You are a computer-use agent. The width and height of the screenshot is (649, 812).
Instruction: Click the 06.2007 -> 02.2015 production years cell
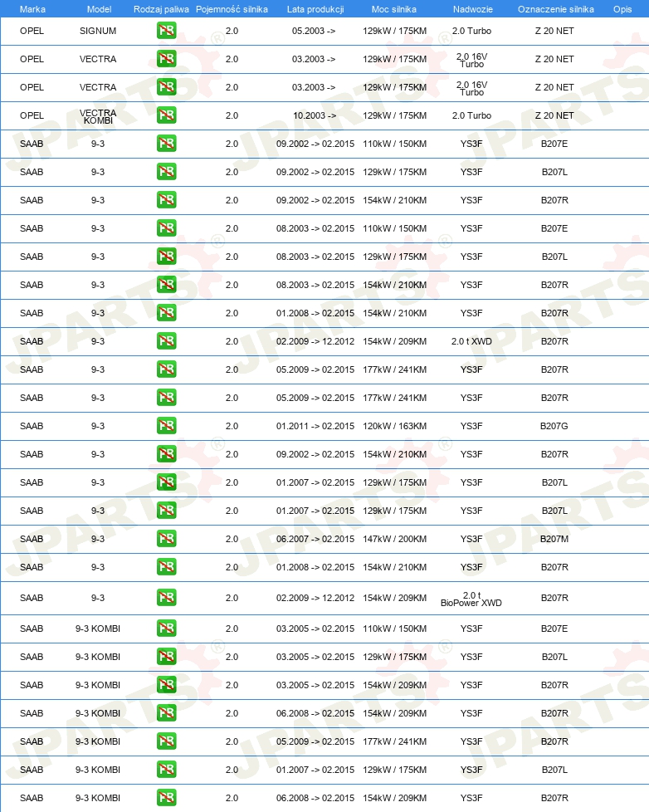(x=315, y=539)
